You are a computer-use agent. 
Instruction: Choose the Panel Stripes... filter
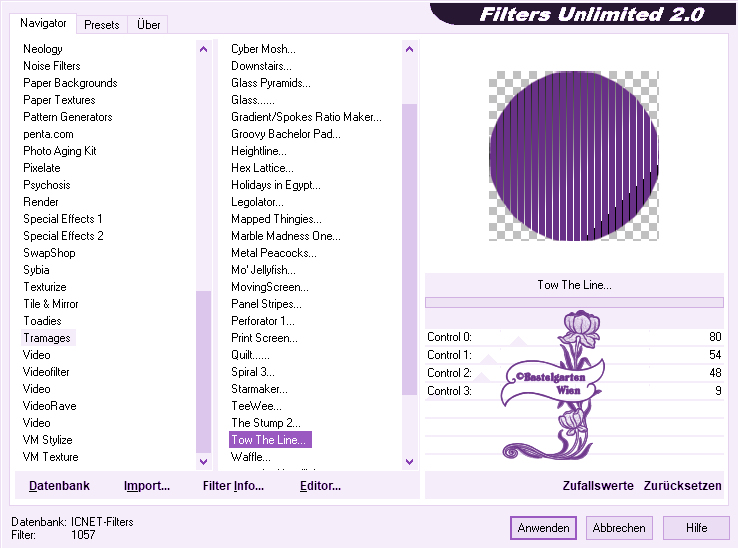pos(266,304)
